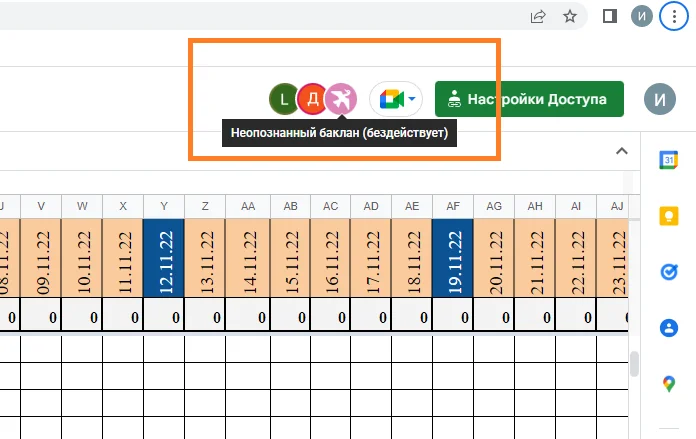Viewport: 696px width, 439px height.
Task: Select column AA header
Action: pyautogui.click(x=248, y=206)
